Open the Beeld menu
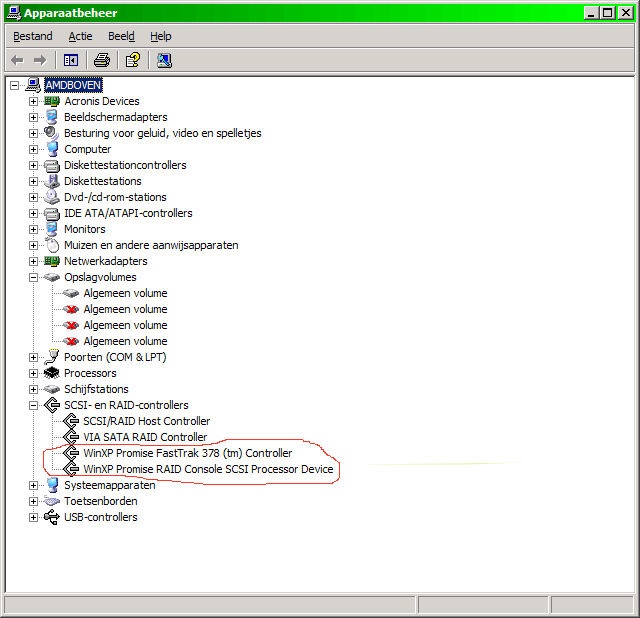 coord(121,36)
